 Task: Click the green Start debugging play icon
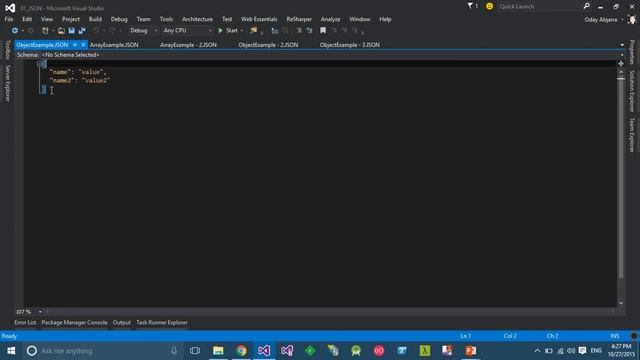click(x=220, y=31)
